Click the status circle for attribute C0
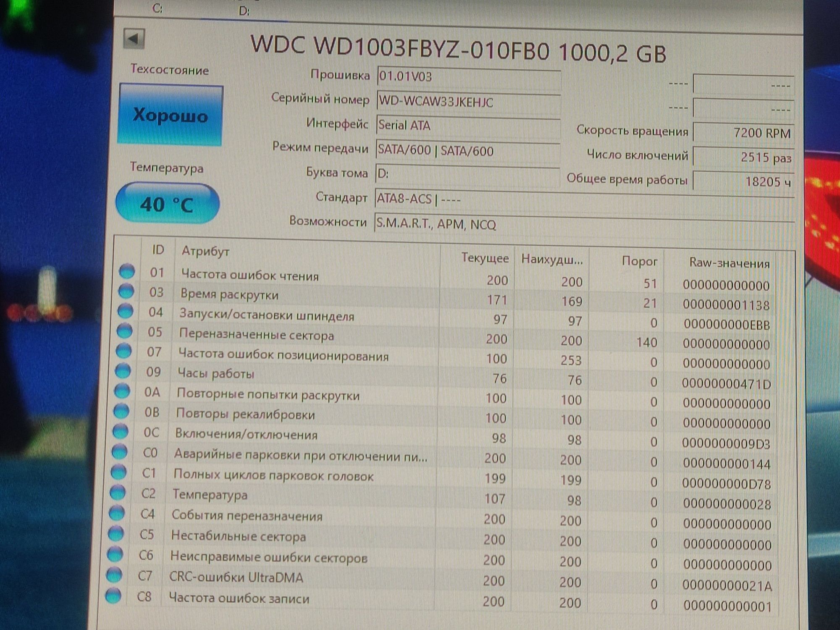 (x=120, y=451)
